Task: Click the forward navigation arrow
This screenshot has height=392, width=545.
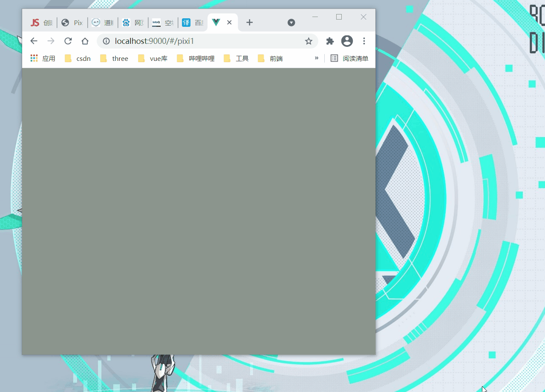Action: pos(51,41)
